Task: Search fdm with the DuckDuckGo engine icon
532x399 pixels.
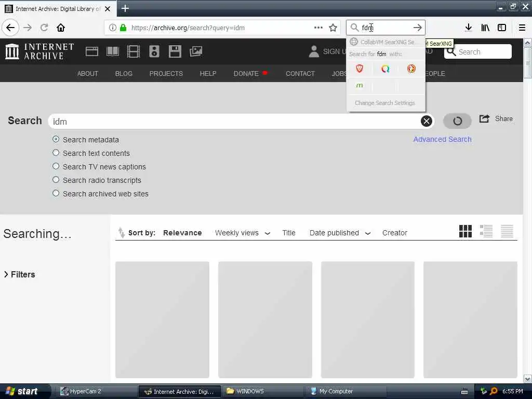Action: click(411, 69)
